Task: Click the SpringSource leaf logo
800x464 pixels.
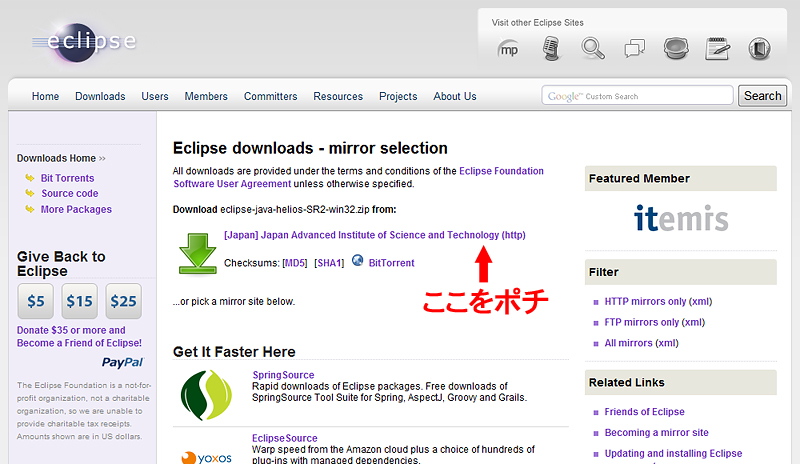Action: tap(206, 395)
